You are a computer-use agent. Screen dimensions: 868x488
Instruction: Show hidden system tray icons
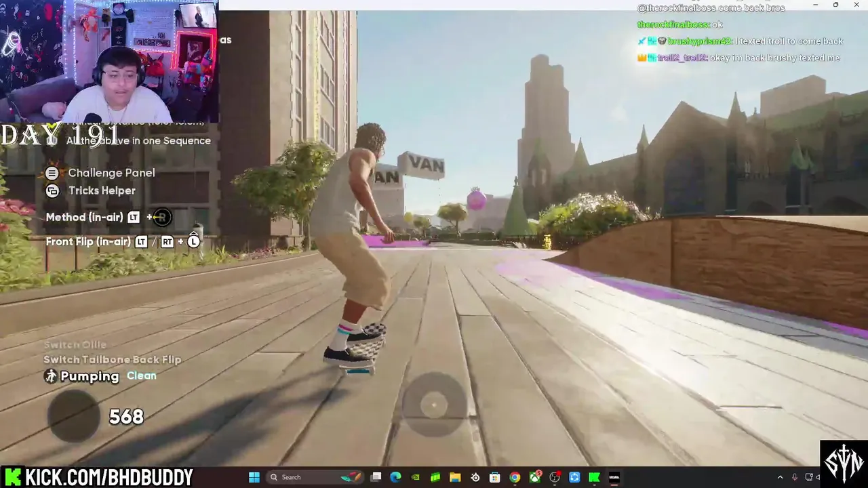pos(780,477)
